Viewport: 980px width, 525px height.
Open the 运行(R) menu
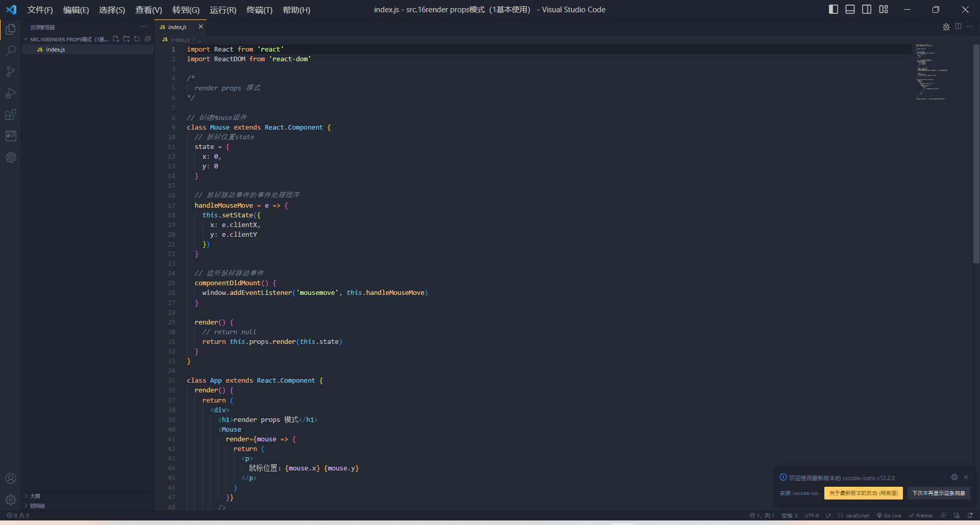point(223,10)
